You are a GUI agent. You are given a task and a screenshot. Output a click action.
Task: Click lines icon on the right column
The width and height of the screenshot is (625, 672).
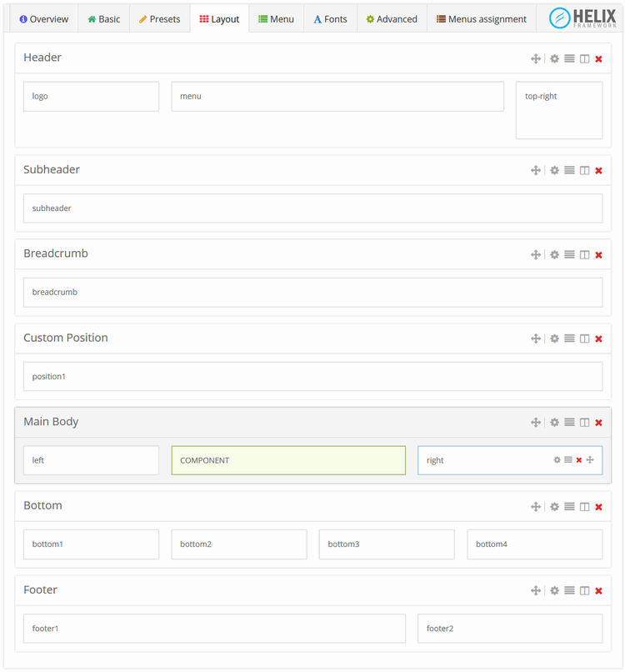point(568,460)
